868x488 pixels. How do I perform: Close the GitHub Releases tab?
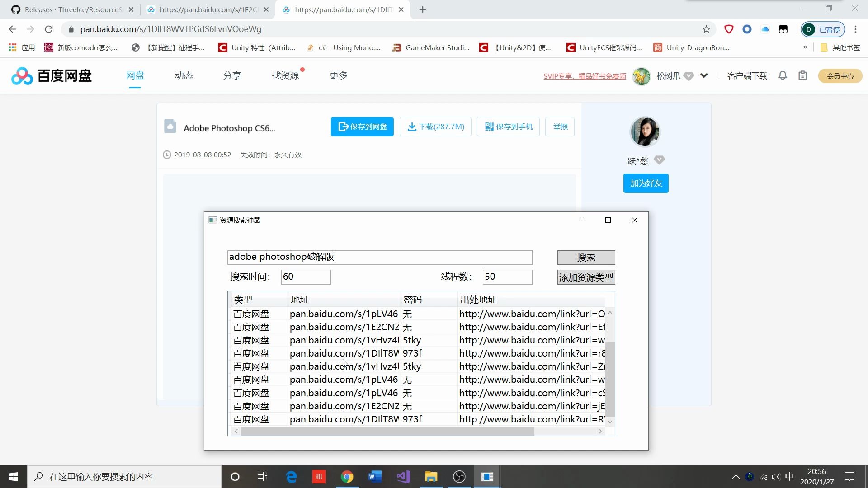point(131,9)
